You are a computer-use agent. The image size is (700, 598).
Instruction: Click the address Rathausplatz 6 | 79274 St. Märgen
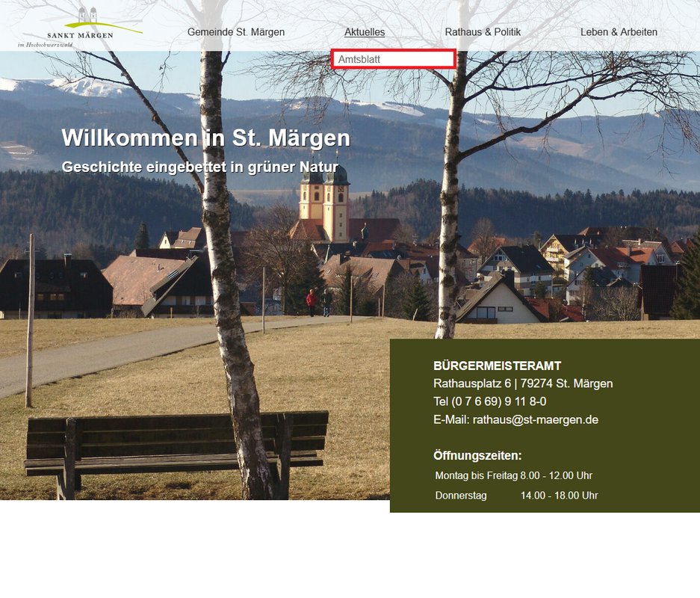pyautogui.click(x=523, y=383)
